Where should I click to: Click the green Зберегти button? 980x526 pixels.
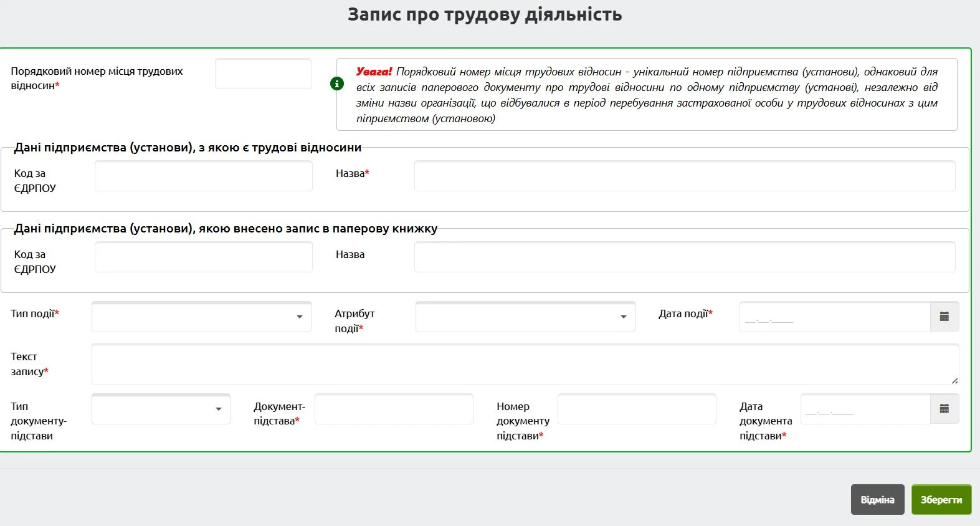click(941, 499)
